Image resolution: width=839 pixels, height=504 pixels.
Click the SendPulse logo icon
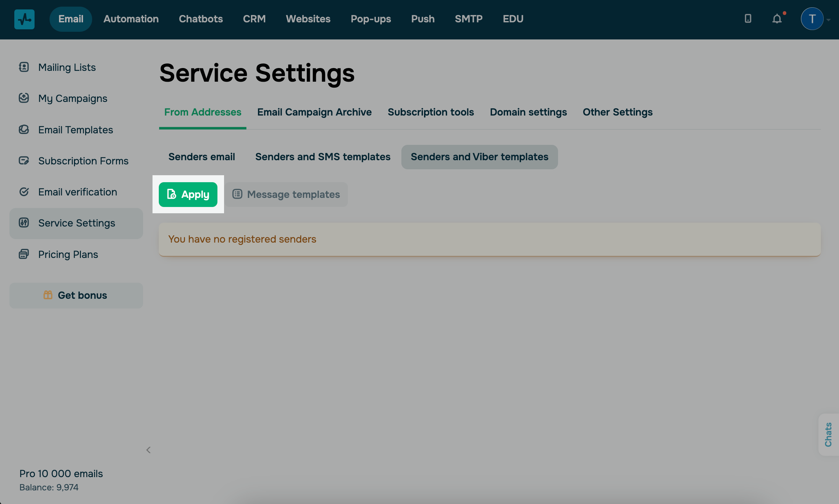(x=24, y=19)
